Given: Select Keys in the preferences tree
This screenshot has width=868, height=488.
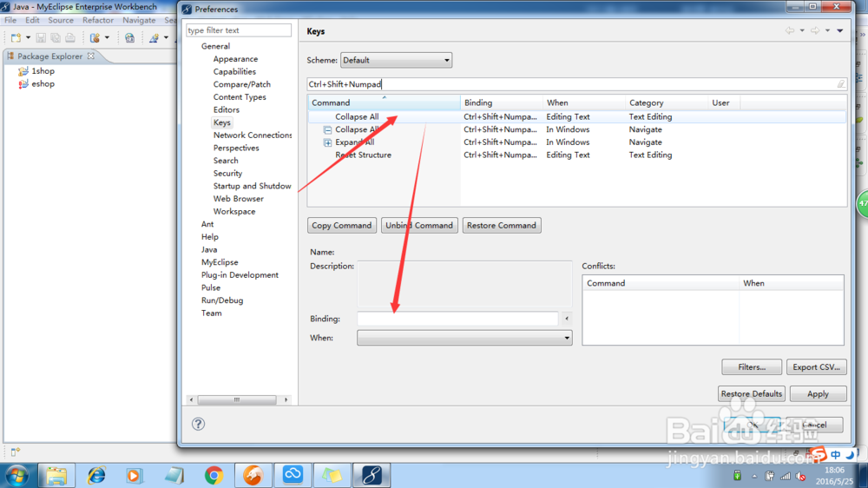Looking at the screenshot, I should click(222, 122).
